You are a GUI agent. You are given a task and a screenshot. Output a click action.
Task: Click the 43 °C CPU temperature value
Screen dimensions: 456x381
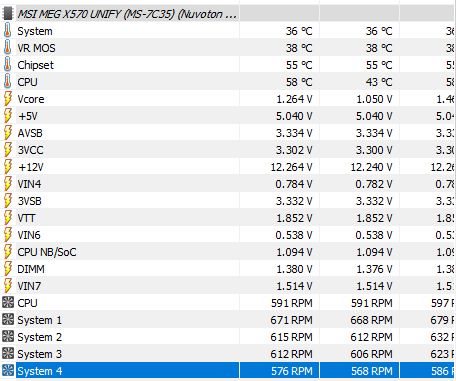(x=379, y=82)
